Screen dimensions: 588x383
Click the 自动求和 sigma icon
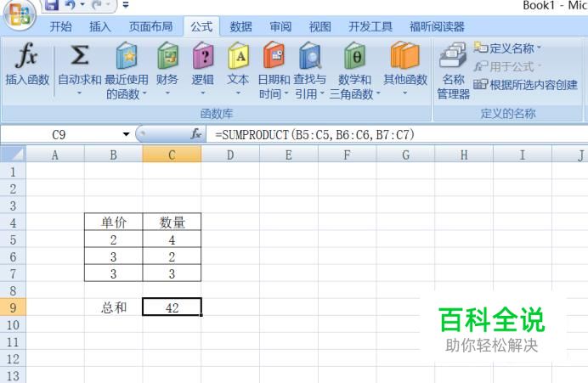[80, 55]
